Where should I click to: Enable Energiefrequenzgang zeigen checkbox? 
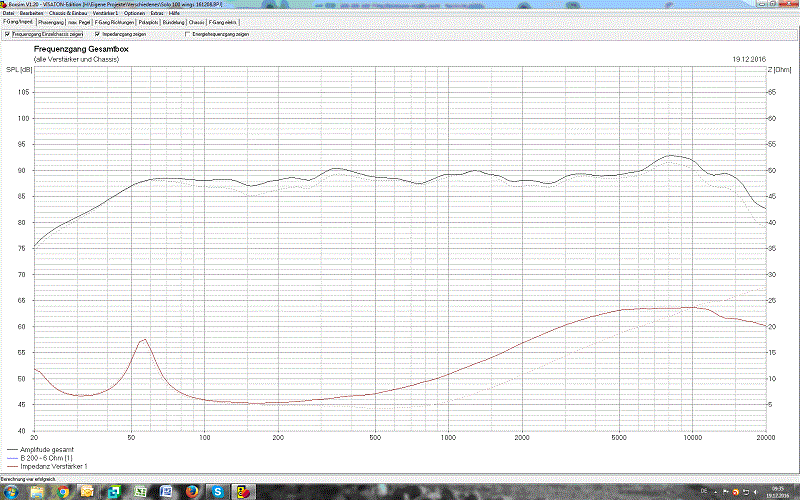188,34
